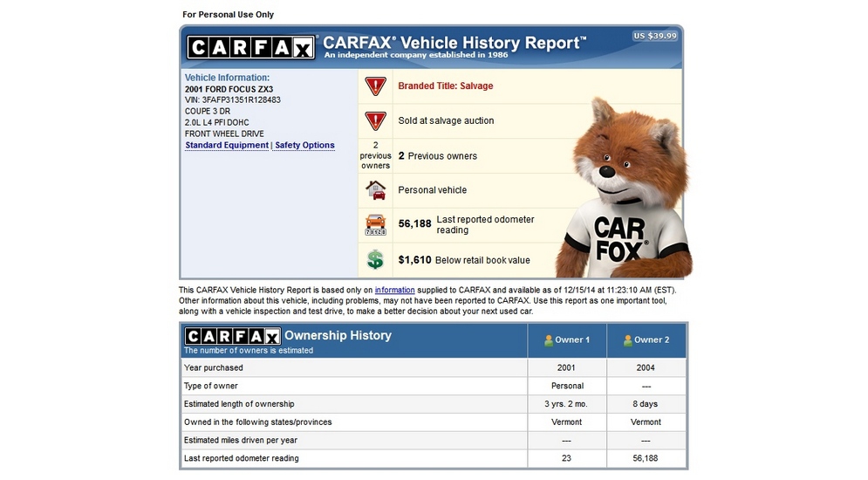The image size is (868, 480).
Task: Click the Personal vehicle house icon
Action: pyautogui.click(x=375, y=189)
